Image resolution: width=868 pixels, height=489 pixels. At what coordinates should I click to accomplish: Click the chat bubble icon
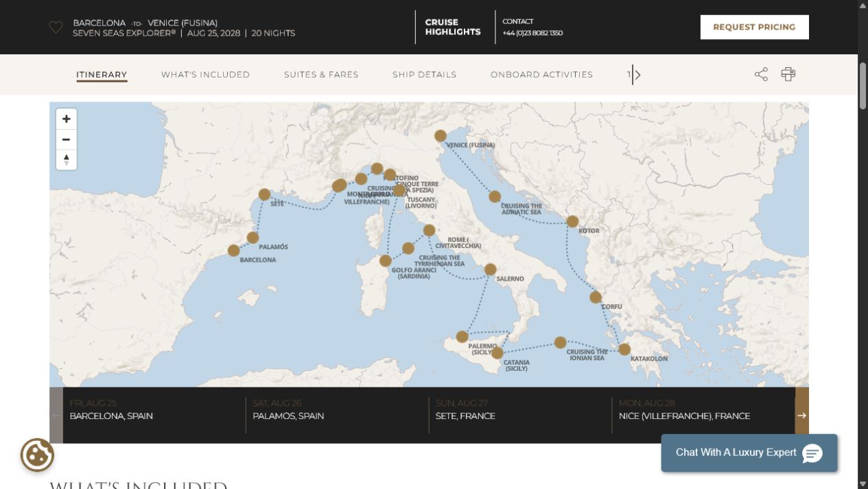[812, 453]
